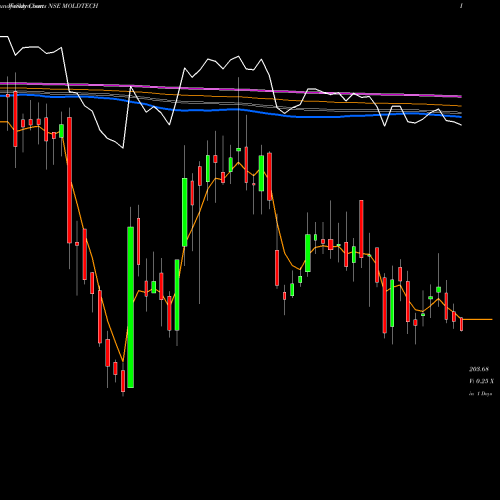Click the last red candlestick on the right
The height and width of the screenshot is (500, 500).
[462, 324]
